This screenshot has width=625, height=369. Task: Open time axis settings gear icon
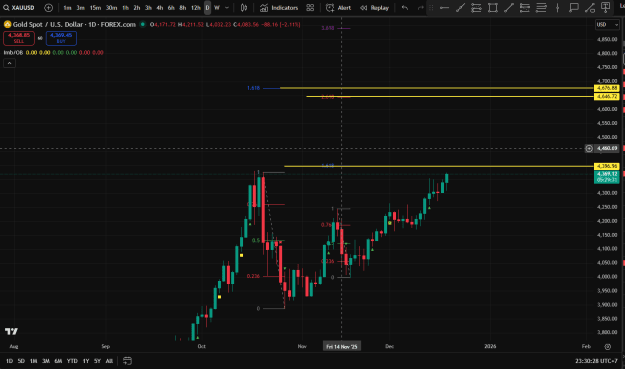click(x=607, y=347)
